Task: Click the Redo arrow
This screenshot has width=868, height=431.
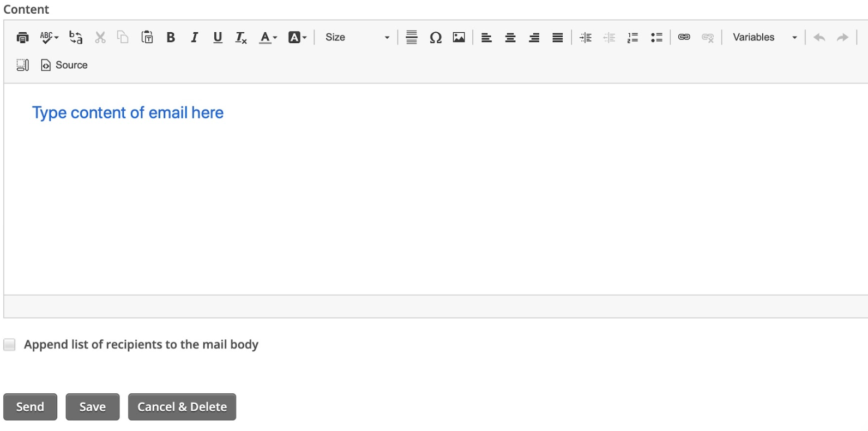Action: [x=843, y=37]
